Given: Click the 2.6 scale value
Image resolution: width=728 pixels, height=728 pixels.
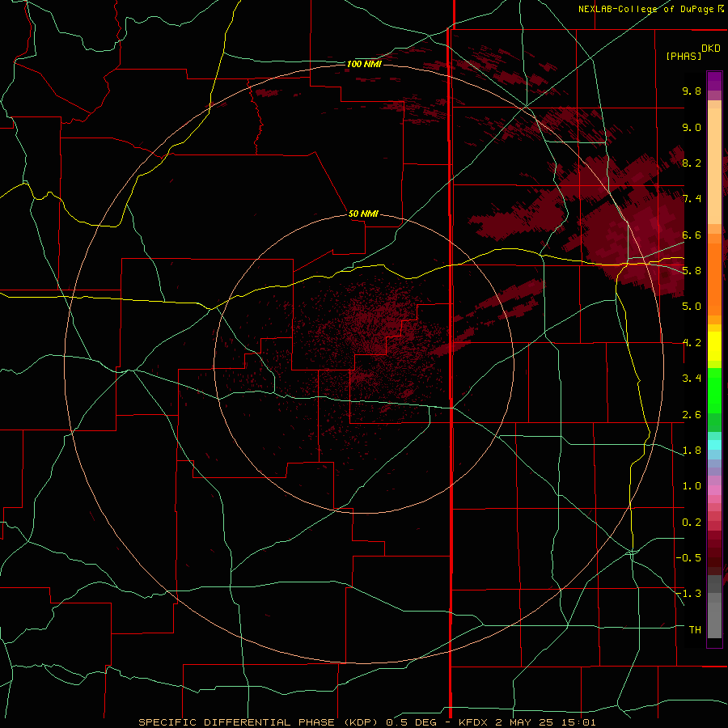Looking at the screenshot, I should (692, 415).
